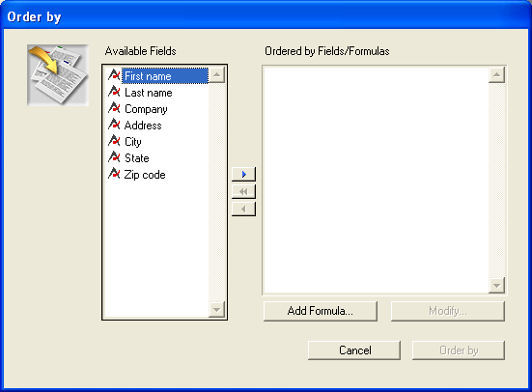The height and width of the screenshot is (392, 532).
Task: Open the Add Formula dialog
Action: coord(321,311)
